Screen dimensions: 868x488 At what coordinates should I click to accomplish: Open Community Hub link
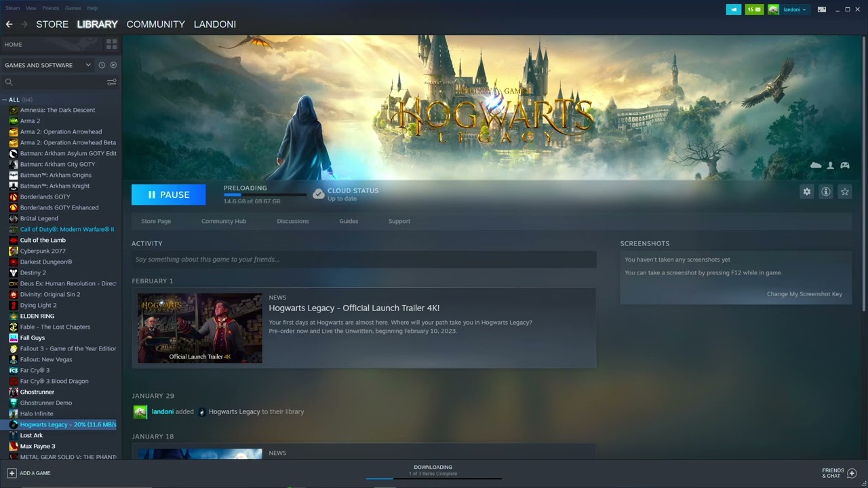[x=224, y=221]
